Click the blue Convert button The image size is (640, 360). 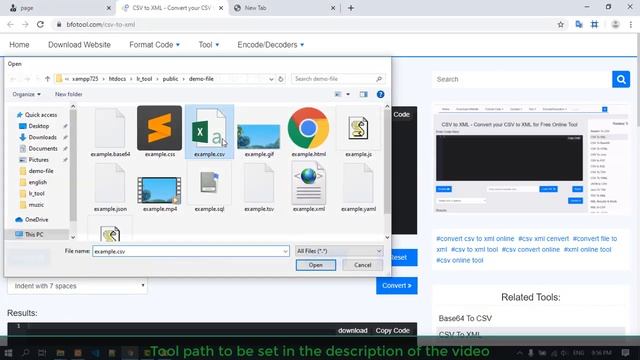(397, 286)
